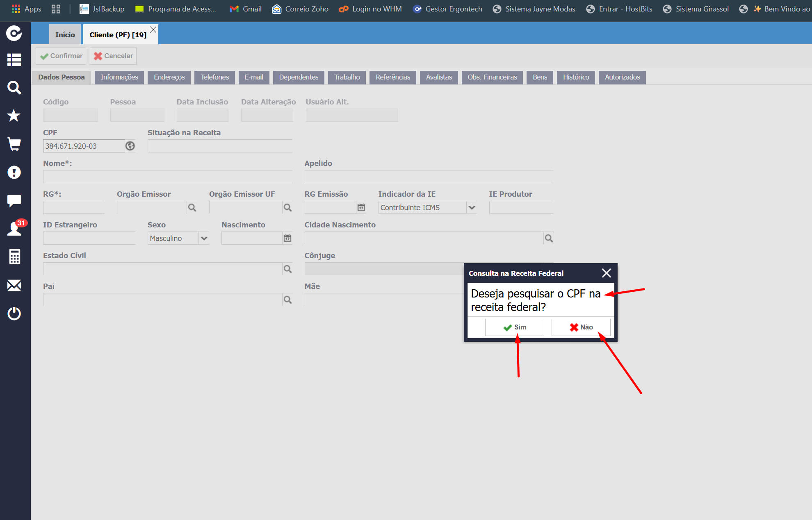The width and height of the screenshot is (812, 520).
Task: Open the shopping cart sidebar icon
Action: click(14, 144)
